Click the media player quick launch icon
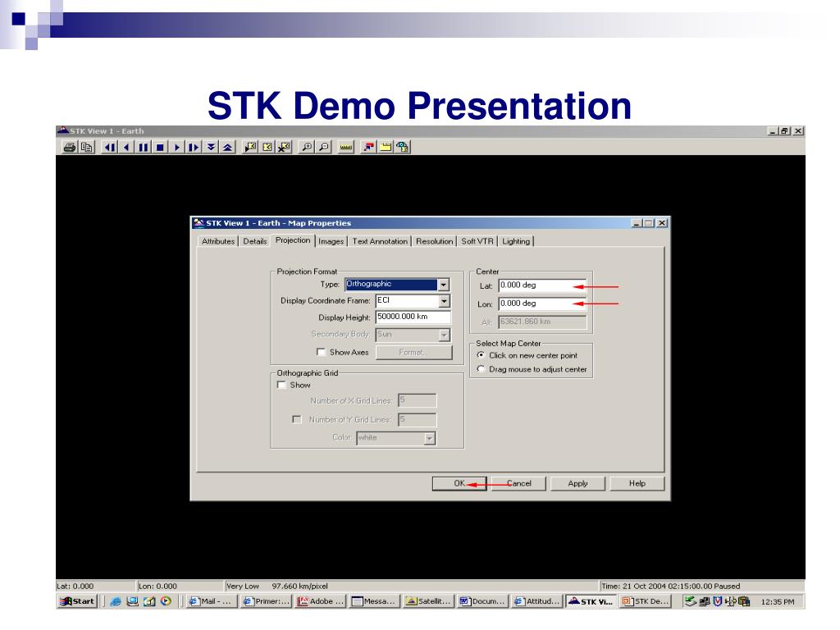The height and width of the screenshot is (630, 840). (x=166, y=601)
